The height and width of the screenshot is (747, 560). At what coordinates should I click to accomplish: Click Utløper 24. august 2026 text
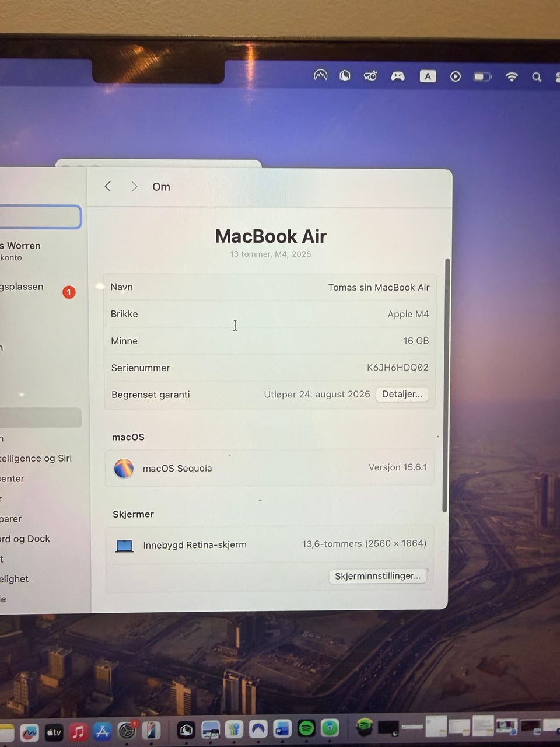pos(317,395)
